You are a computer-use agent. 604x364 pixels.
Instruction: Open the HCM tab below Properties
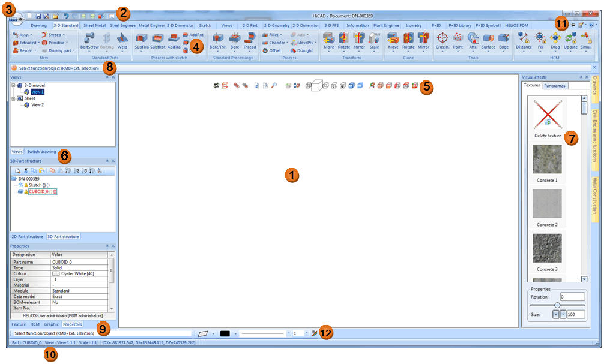click(x=35, y=324)
